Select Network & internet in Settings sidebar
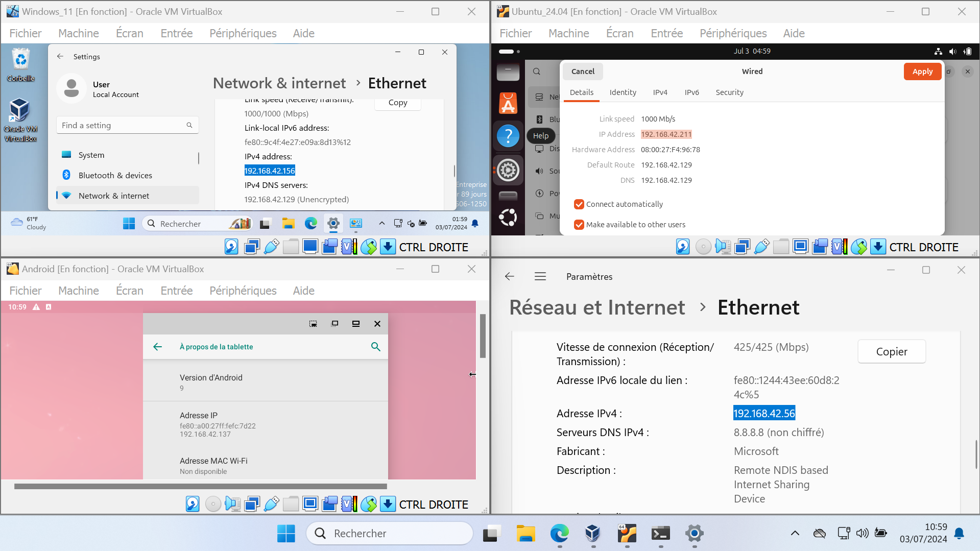 [127, 196]
